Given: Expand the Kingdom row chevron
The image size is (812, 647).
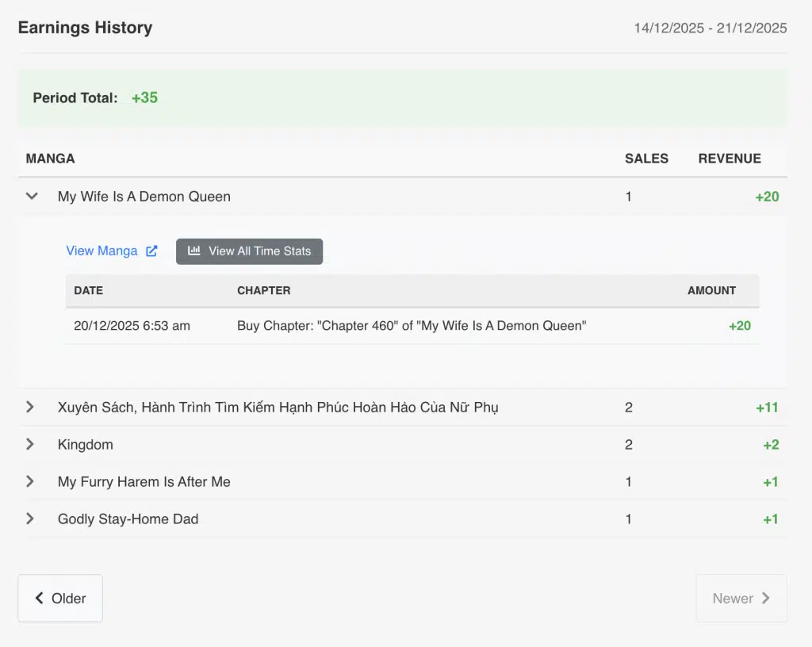Looking at the screenshot, I should point(30,445).
